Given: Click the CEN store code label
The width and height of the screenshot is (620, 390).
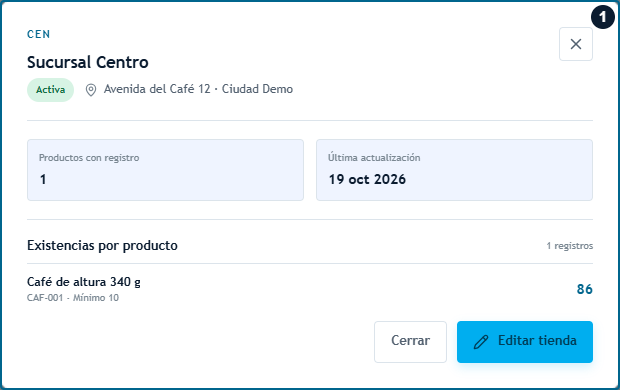Looking at the screenshot, I should coord(38,34).
